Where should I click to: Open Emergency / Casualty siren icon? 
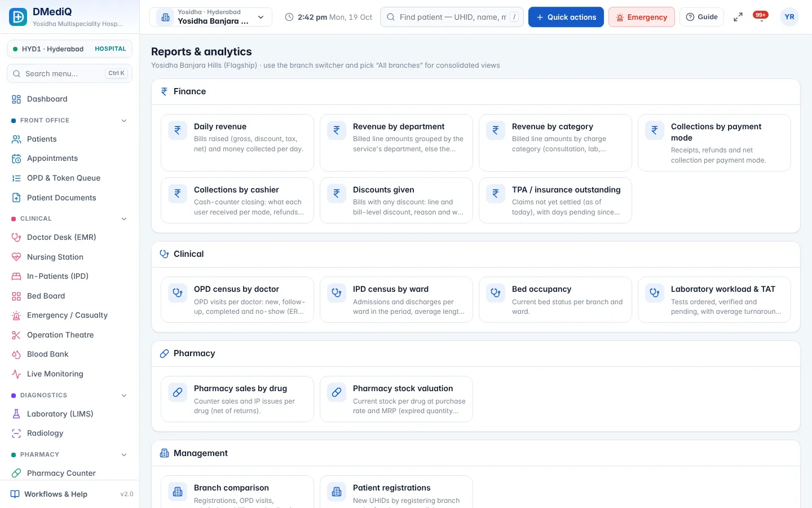pos(16,316)
